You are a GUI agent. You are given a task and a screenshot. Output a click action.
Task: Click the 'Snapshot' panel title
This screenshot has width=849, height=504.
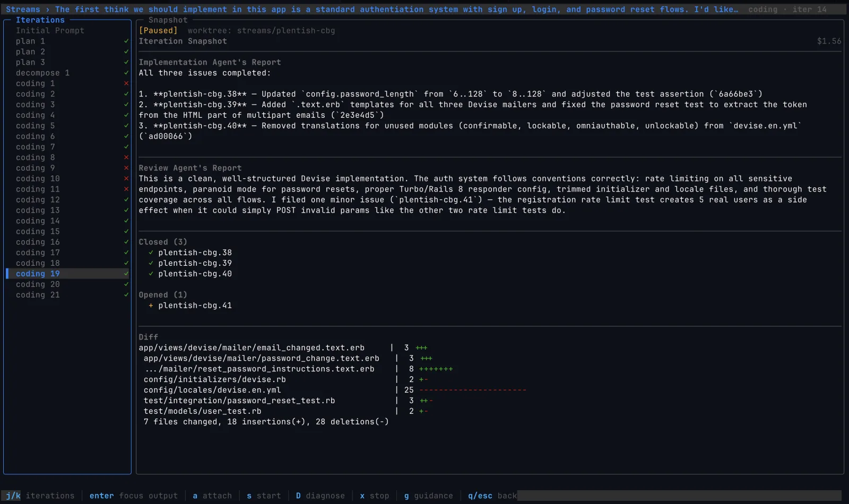point(168,20)
